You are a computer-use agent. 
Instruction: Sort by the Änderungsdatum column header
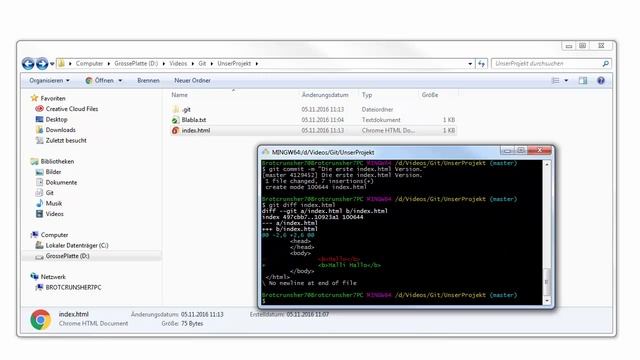coord(325,95)
